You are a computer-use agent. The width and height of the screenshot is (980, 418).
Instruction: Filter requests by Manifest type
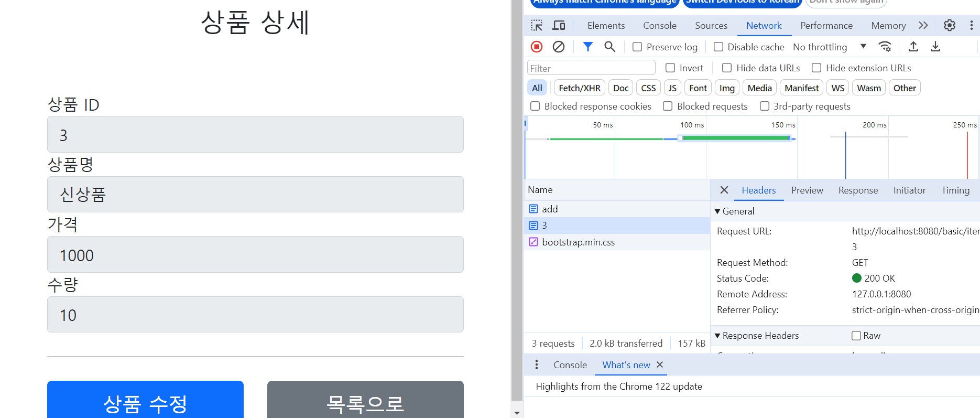(802, 88)
